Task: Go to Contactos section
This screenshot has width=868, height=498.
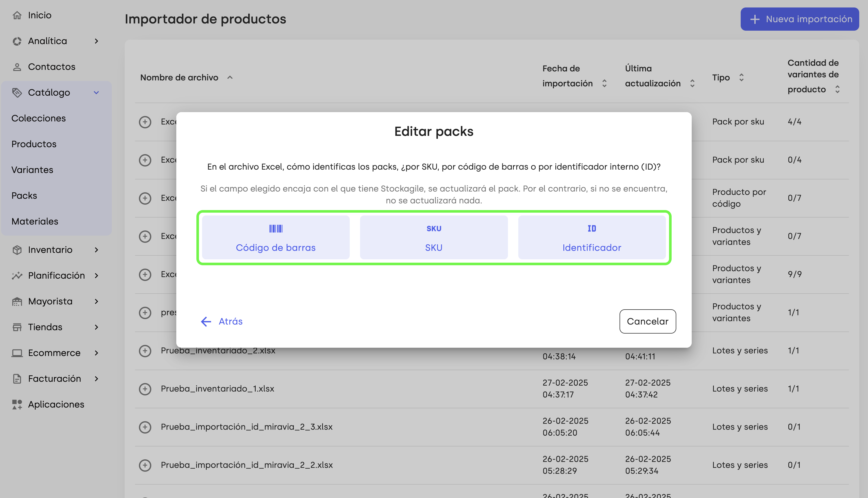Action: 52,67
